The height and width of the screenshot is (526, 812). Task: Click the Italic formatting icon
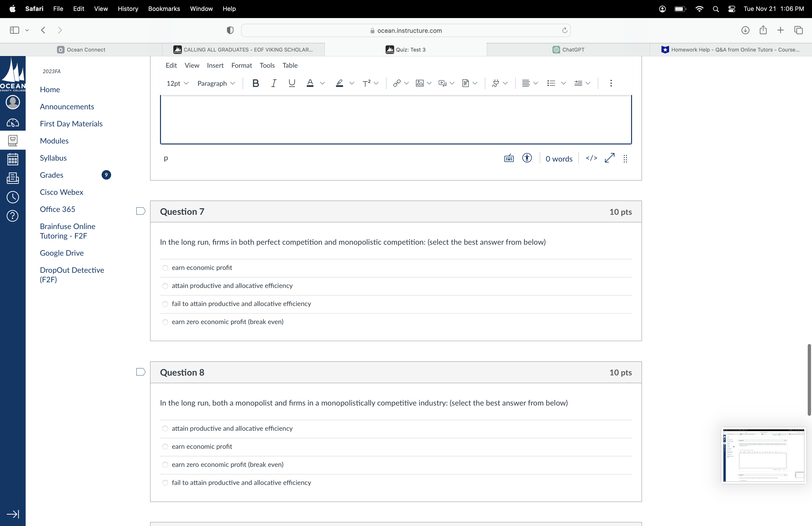click(x=273, y=83)
